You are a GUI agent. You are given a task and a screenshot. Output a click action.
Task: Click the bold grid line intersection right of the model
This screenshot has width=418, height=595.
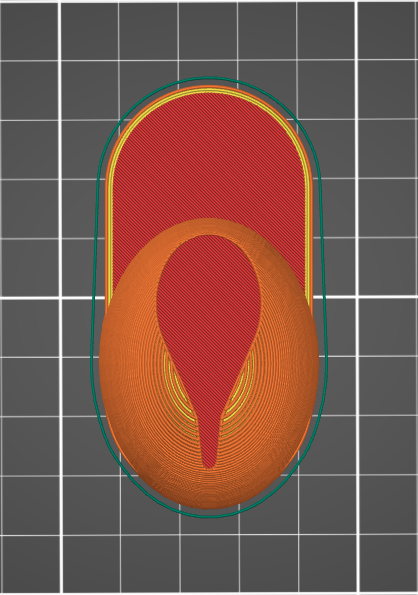point(357,296)
